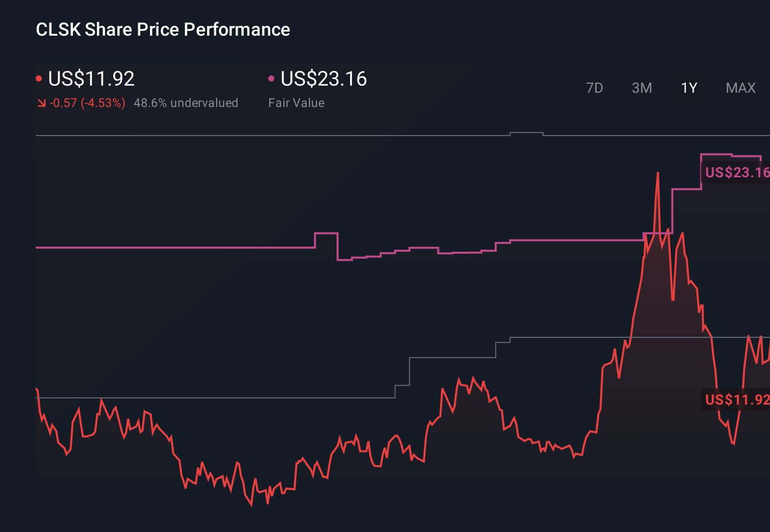Click the pink US$23.16 chart tag
Screen dimensions: 770x532
click(x=736, y=172)
